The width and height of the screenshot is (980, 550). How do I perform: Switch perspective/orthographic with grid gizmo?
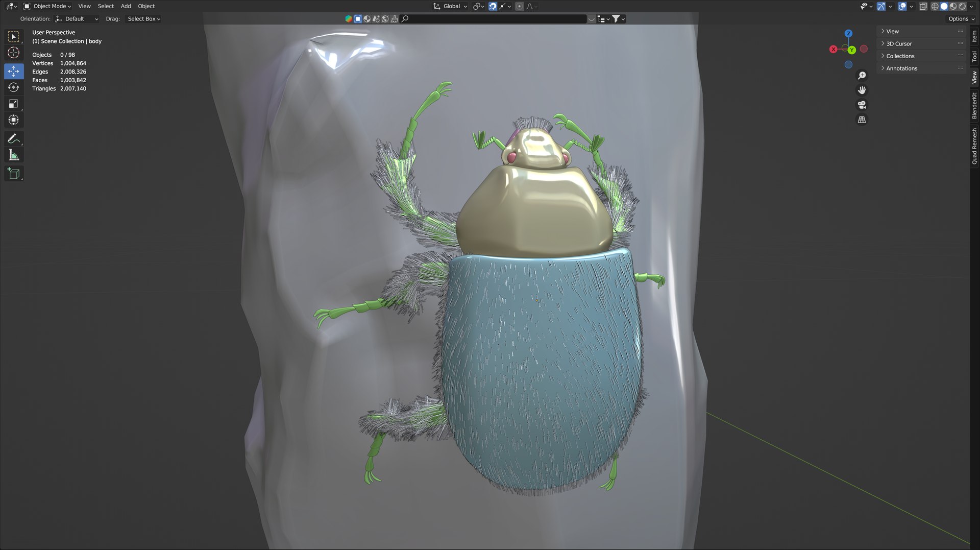(862, 119)
